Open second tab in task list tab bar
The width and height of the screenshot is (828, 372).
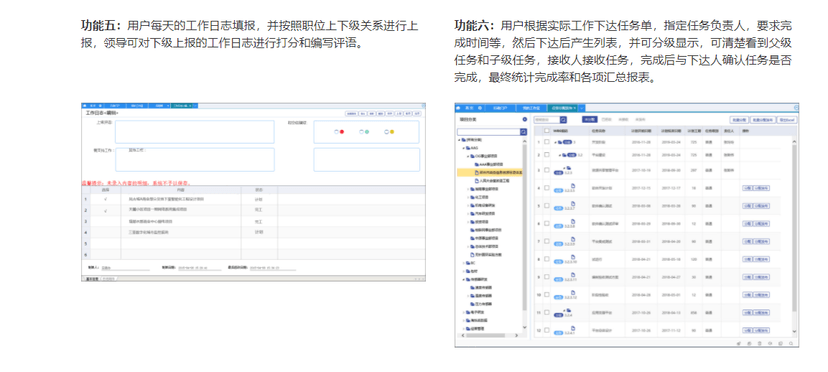500,108
